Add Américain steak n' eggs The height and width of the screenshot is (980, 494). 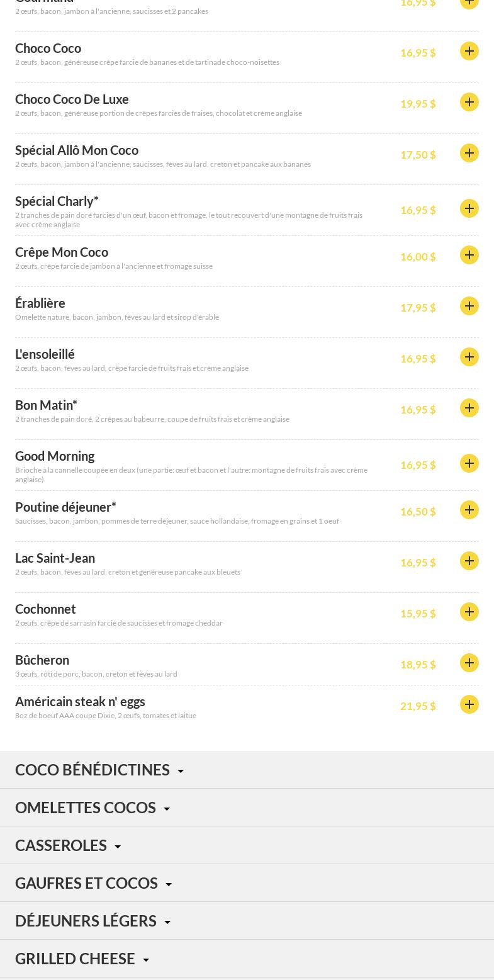tap(469, 704)
